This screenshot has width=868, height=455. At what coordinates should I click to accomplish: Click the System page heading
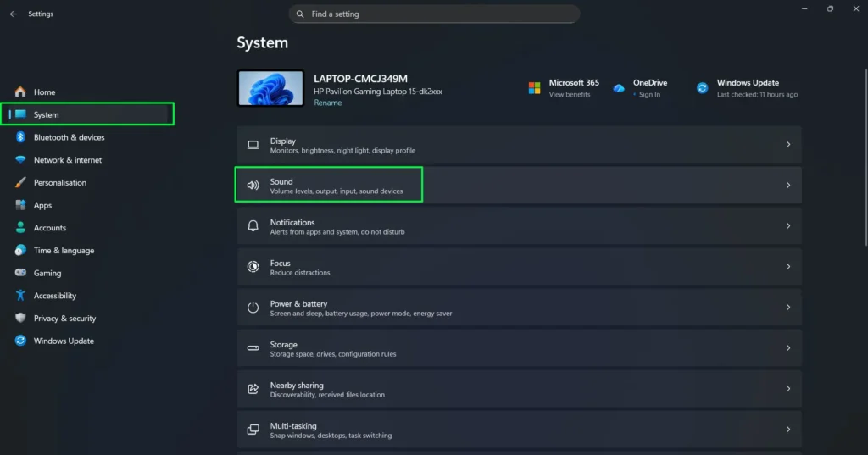[x=263, y=42]
